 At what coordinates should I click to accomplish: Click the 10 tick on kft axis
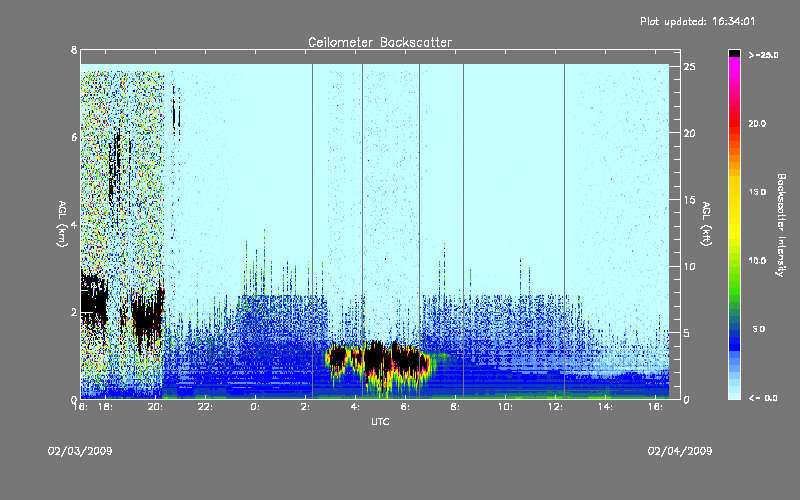[x=690, y=266]
